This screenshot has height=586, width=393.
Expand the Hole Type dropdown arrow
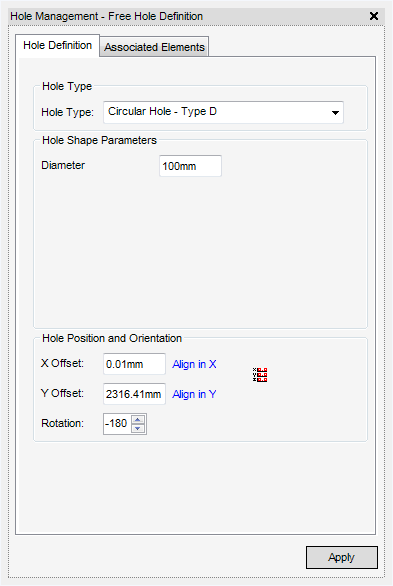[335, 112]
